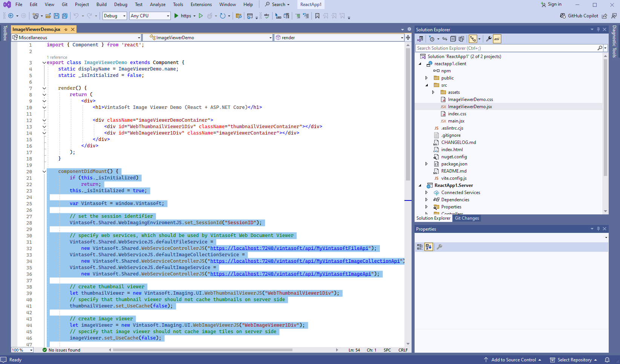620x364 pixels.
Task: Open the Build menu
Action: coord(101,5)
